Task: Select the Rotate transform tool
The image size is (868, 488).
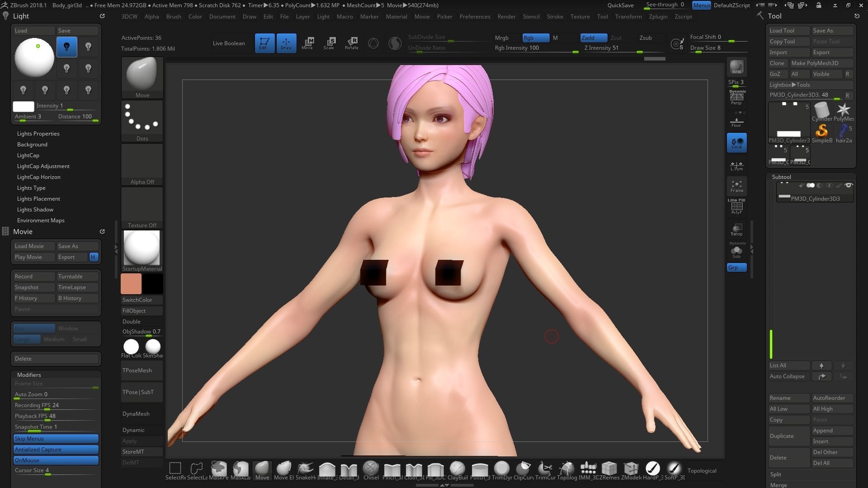Action: click(x=351, y=43)
